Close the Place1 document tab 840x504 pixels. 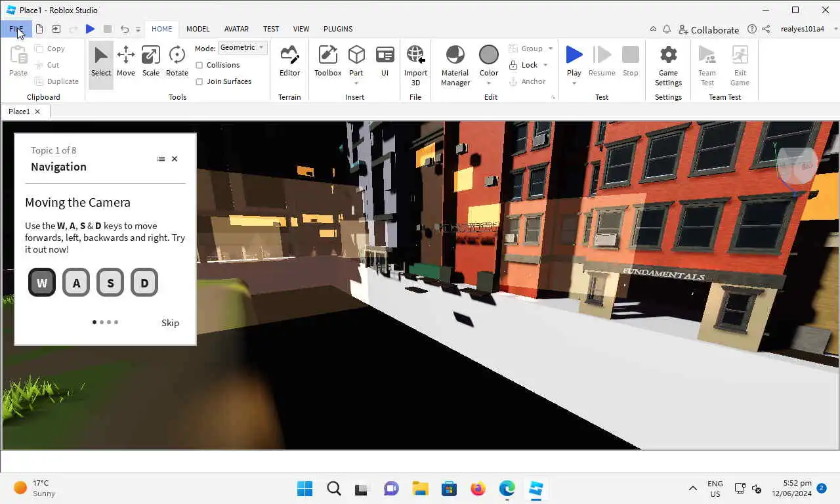pos(37,112)
